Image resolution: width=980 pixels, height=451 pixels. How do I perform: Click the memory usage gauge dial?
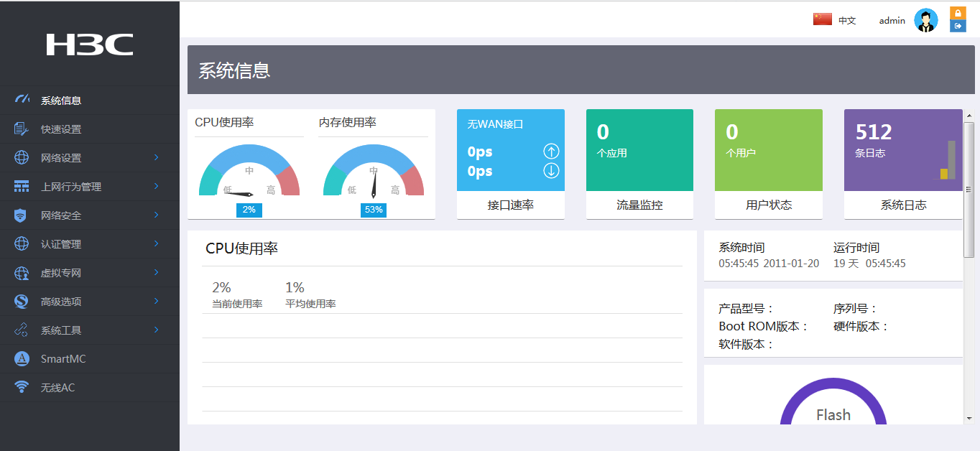tap(374, 171)
